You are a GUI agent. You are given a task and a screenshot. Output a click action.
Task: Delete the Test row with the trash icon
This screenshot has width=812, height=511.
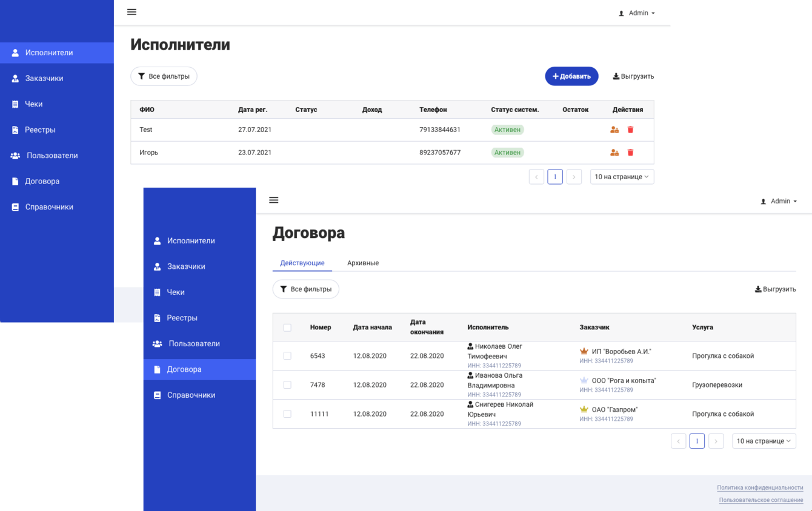(x=630, y=130)
